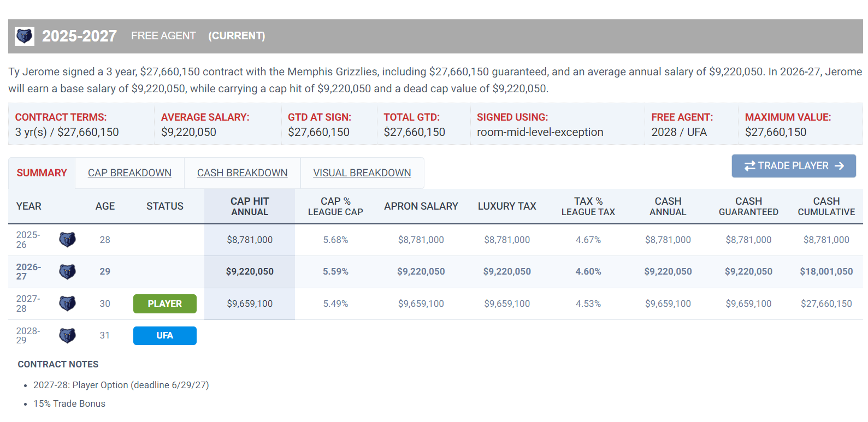Click the Cash Cumulative column header

click(826, 206)
